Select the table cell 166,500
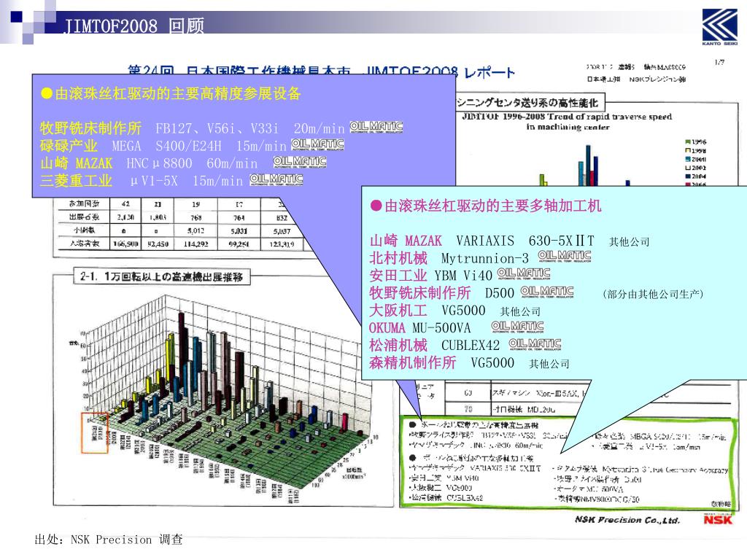 pos(125,244)
